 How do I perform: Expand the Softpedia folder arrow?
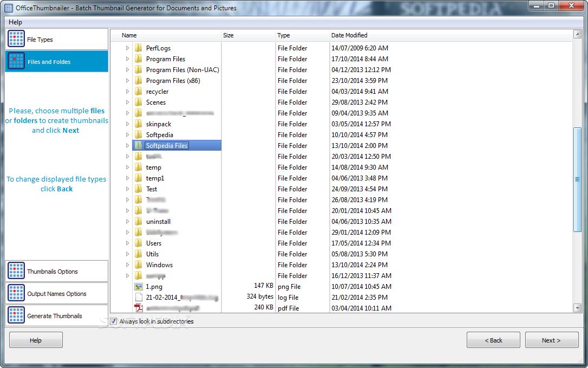pyautogui.click(x=127, y=135)
